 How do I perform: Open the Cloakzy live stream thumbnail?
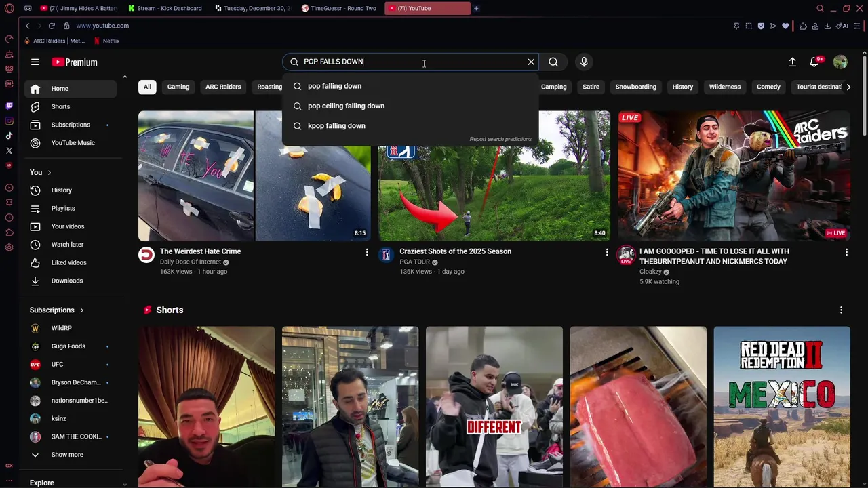(x=734, y=176)
